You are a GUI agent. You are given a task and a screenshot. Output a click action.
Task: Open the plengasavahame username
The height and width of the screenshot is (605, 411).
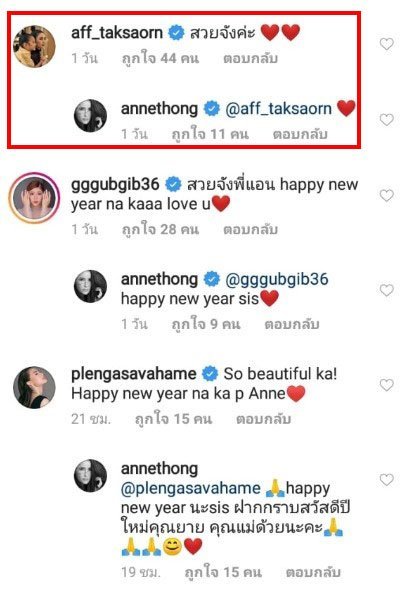tap(134, 374)
